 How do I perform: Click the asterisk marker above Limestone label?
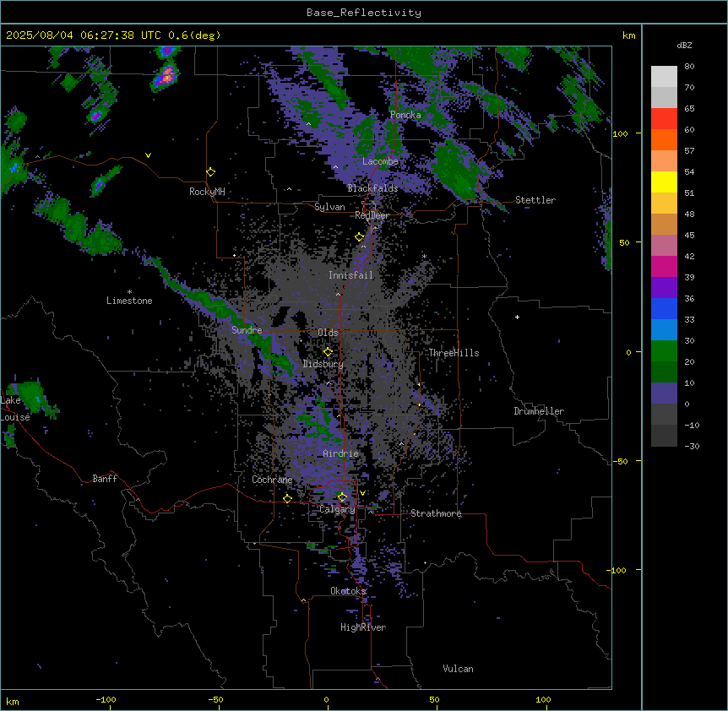point(129,292)
